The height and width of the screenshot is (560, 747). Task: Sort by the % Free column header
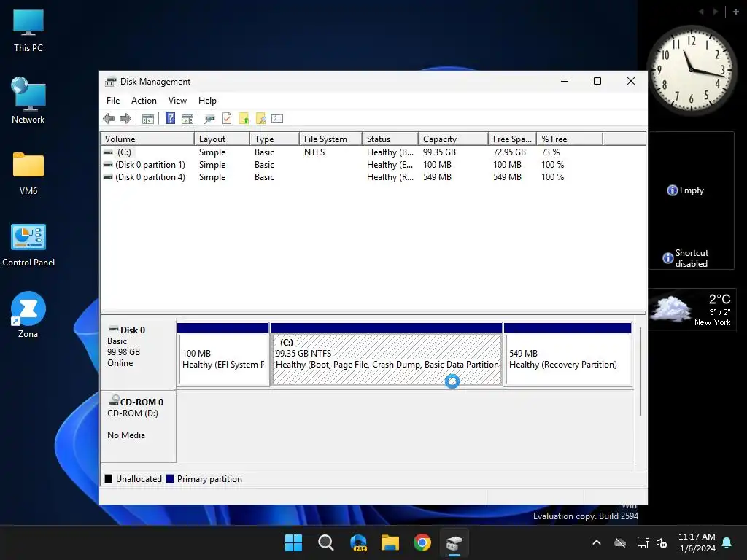(x=570, y=139)
